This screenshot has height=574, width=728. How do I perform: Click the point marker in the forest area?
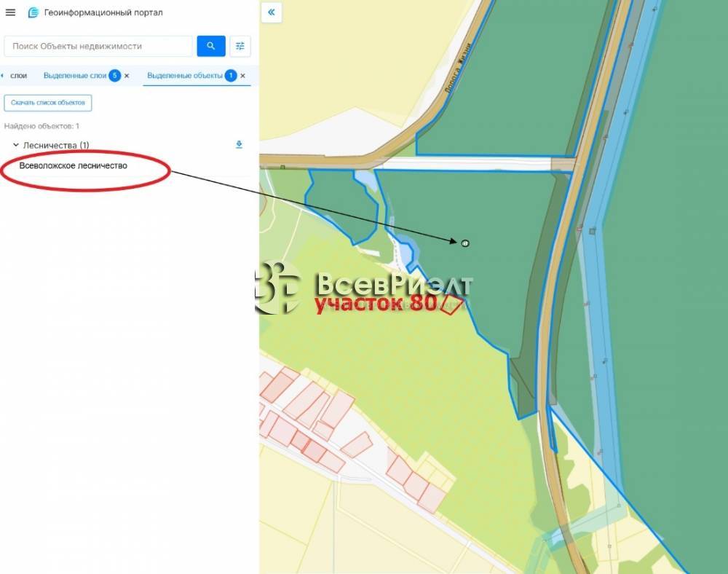[465, 243]
